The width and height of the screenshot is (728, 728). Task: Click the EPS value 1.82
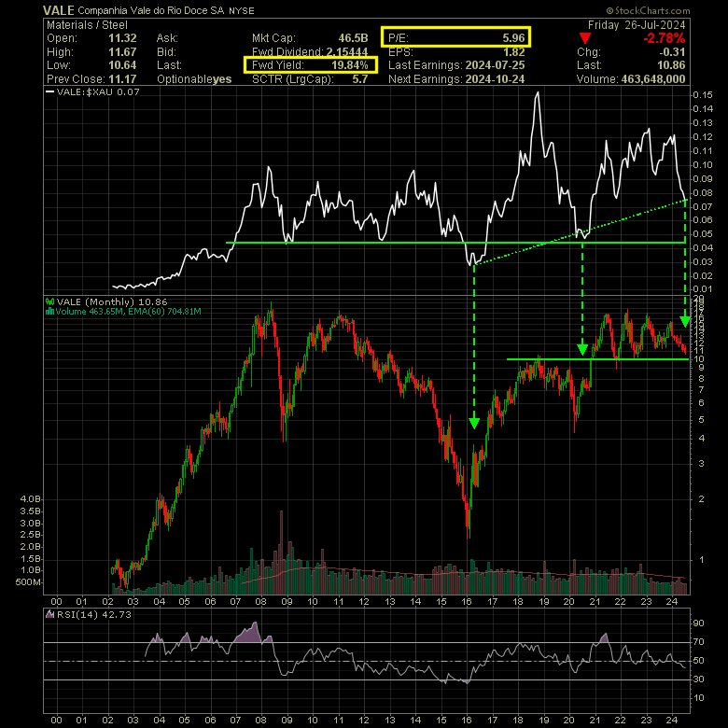click(x=513, y=52)
